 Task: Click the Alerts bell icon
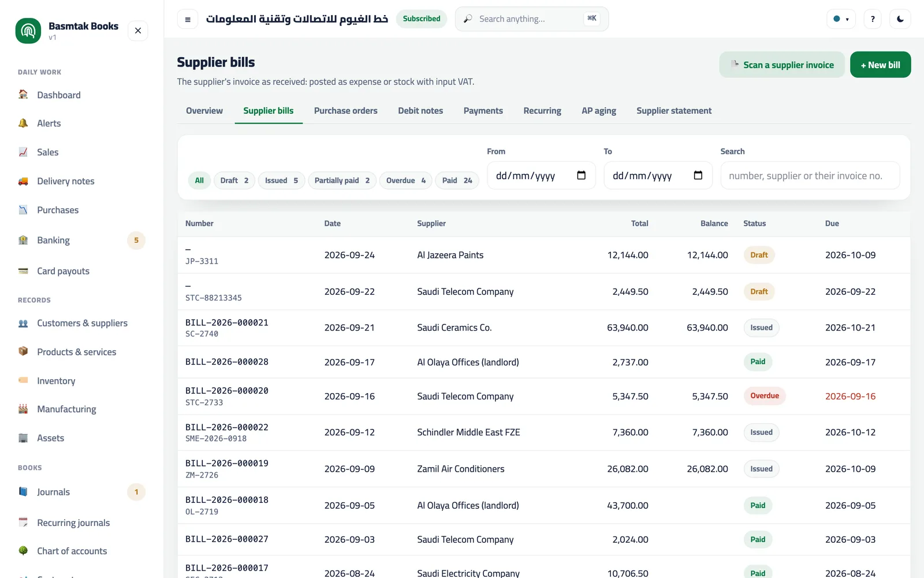pyautogui.click(x=23, y=123)
